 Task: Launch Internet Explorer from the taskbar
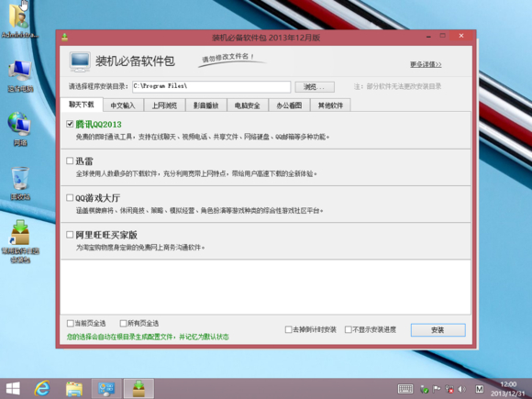[42, 389]
